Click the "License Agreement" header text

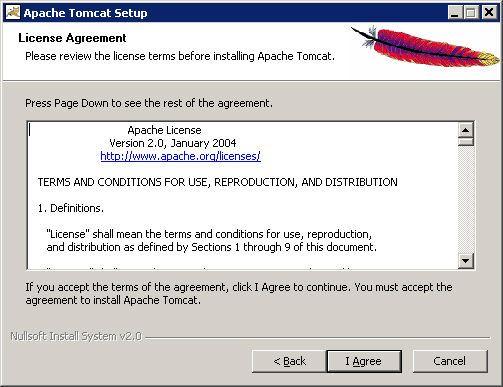pyautogui.click(x=72, y=38)
